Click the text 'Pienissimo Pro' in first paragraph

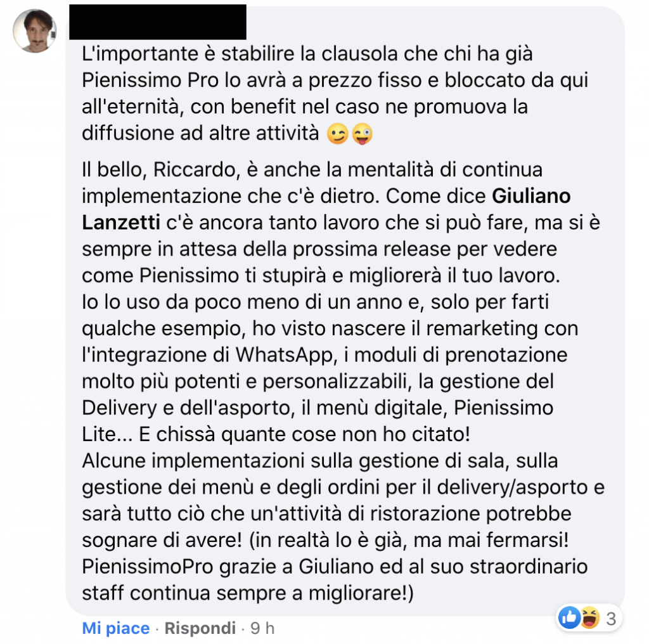(x=150, y=80)
